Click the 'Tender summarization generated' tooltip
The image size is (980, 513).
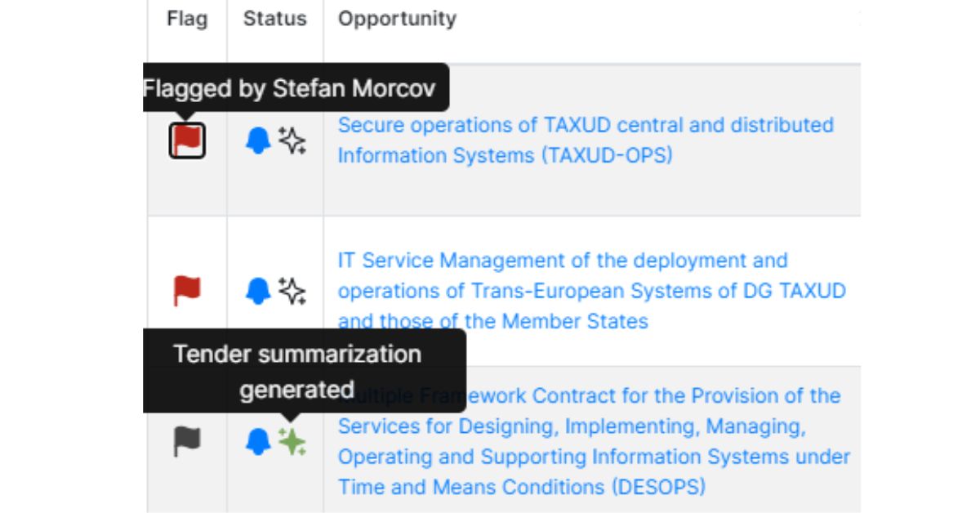298,371
